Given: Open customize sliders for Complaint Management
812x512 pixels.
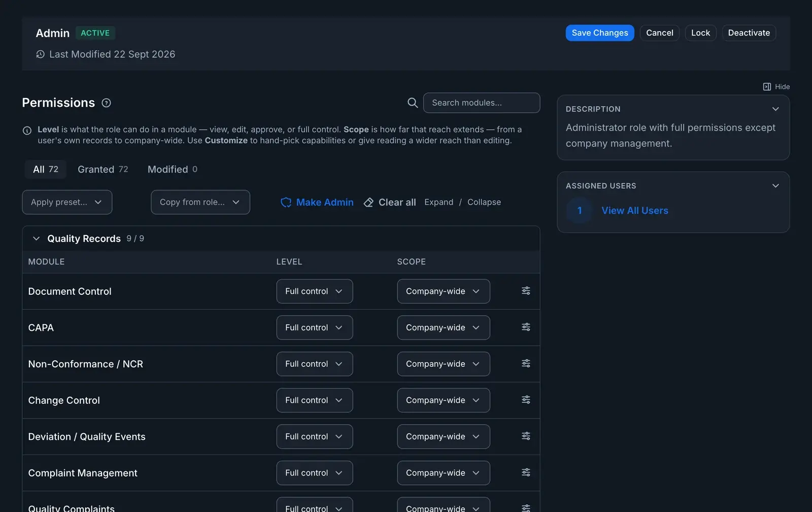Looking at the screenshot, I should [x=526, y=472].
